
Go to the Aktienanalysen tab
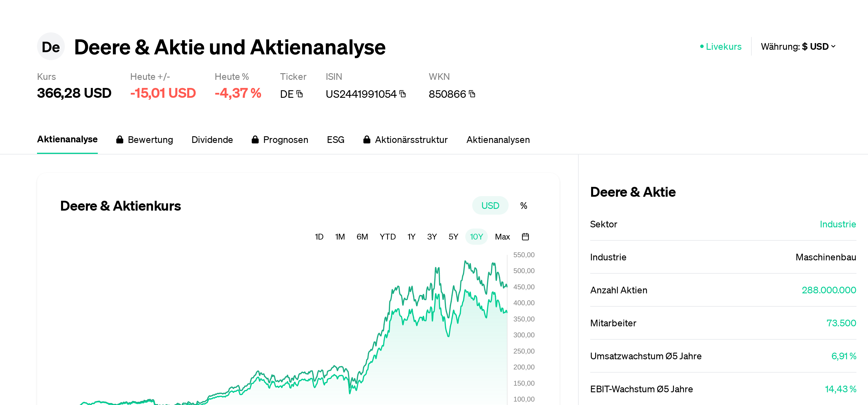tap(498, 139)
